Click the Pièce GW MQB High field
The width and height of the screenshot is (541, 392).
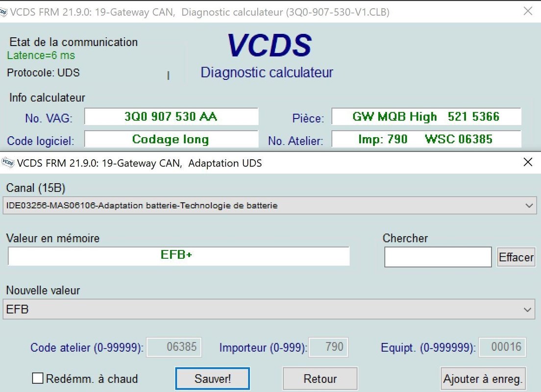426,117
